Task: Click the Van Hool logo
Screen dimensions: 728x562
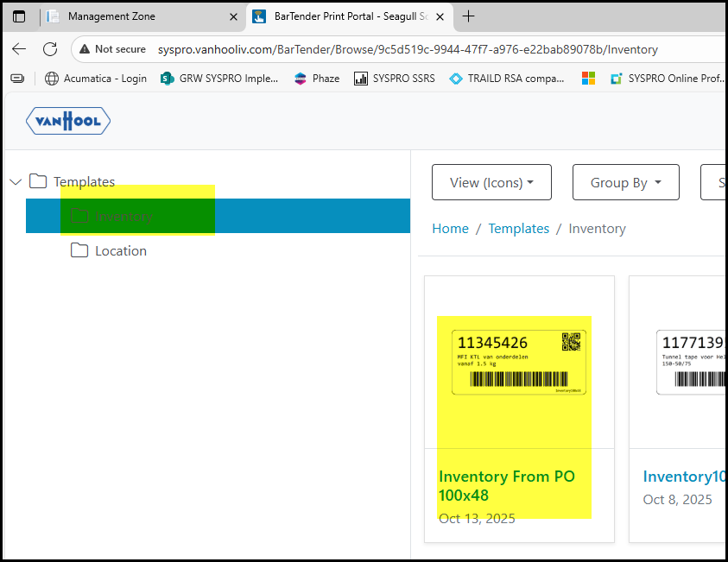Action: click(x=68, y=121)
